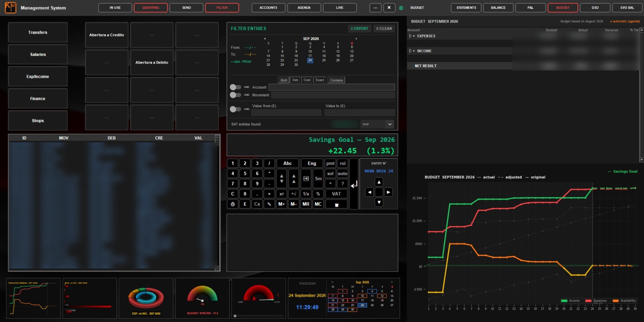Screen dimensions: 644x322
Task: Click the budget table scrollbar down arrow
Action: tap(641, 159)
